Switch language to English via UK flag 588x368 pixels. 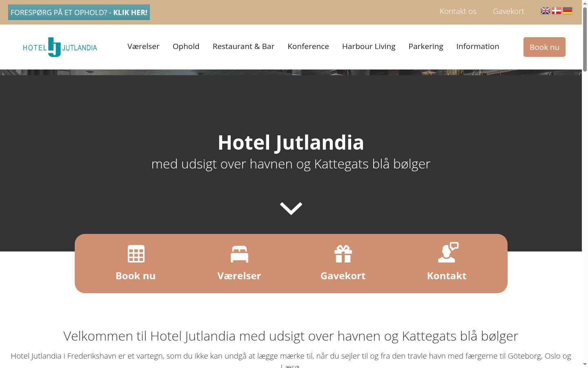click(546, 11)
